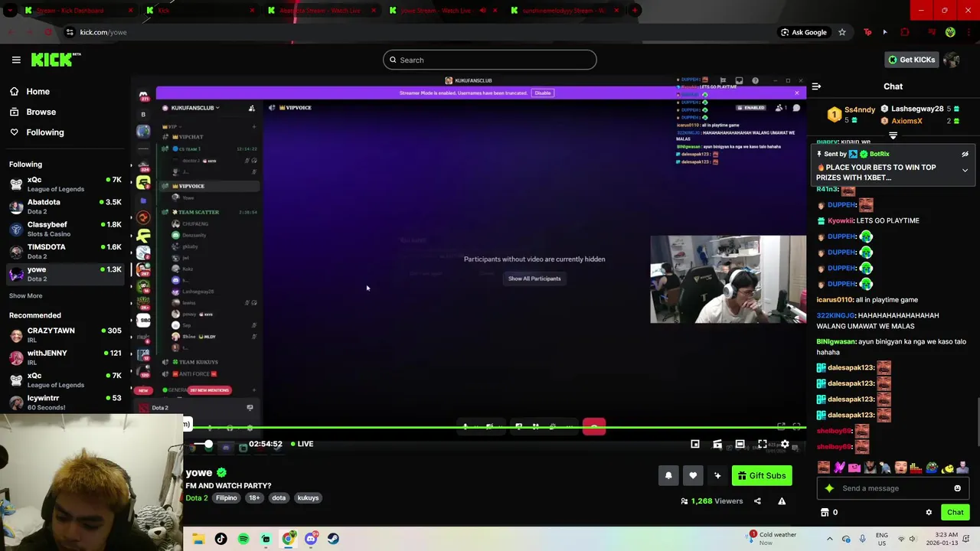980x551 pixels.
Task: Expand the pinned 1XBET message chevron
Action: [x=965, y=171]
